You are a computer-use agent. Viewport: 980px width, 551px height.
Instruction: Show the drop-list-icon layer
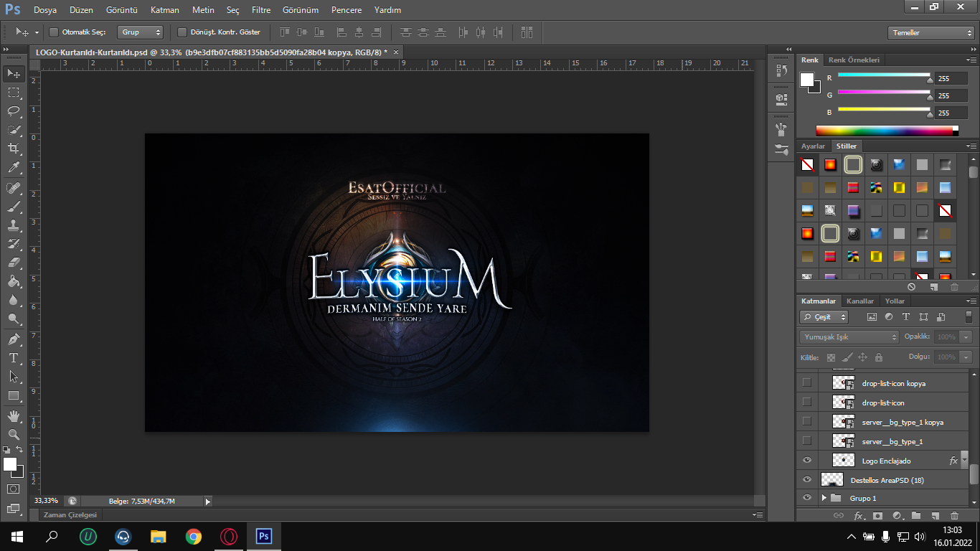[x=807, y=402]
